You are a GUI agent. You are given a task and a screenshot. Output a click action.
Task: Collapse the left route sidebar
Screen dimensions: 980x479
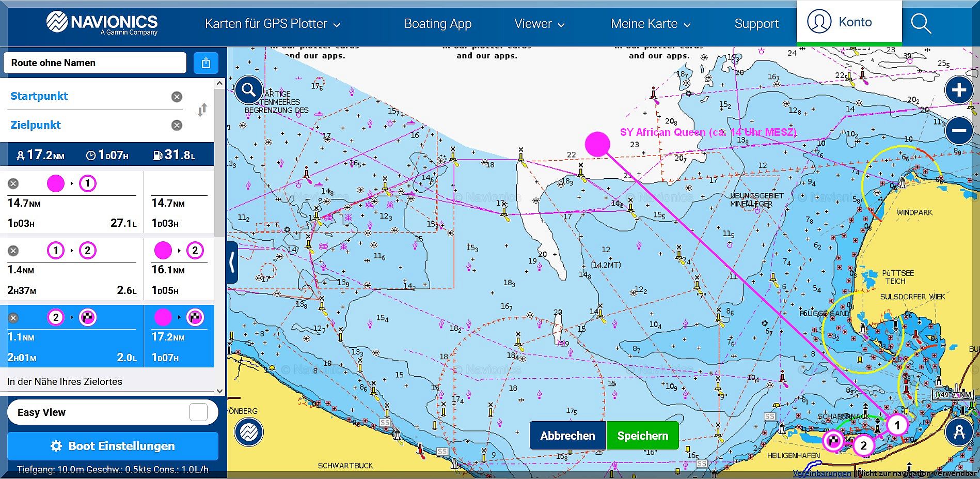click(232, 262)
